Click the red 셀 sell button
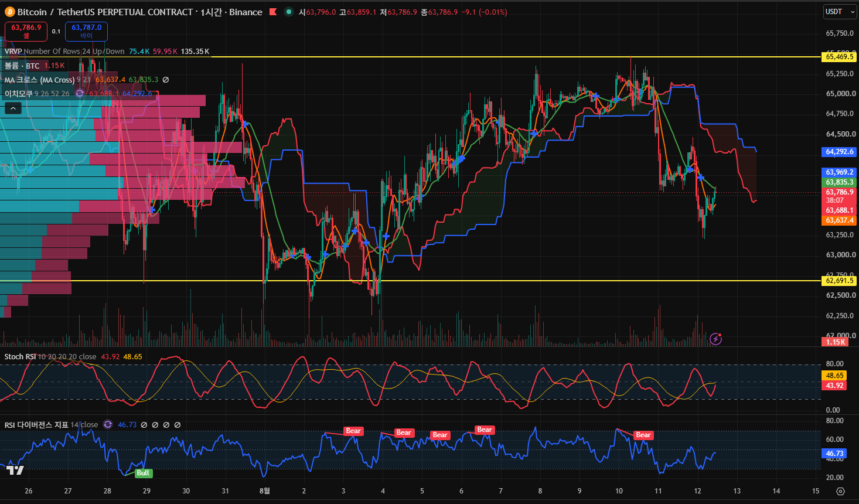859x504 pixels. tap(26, 31)
